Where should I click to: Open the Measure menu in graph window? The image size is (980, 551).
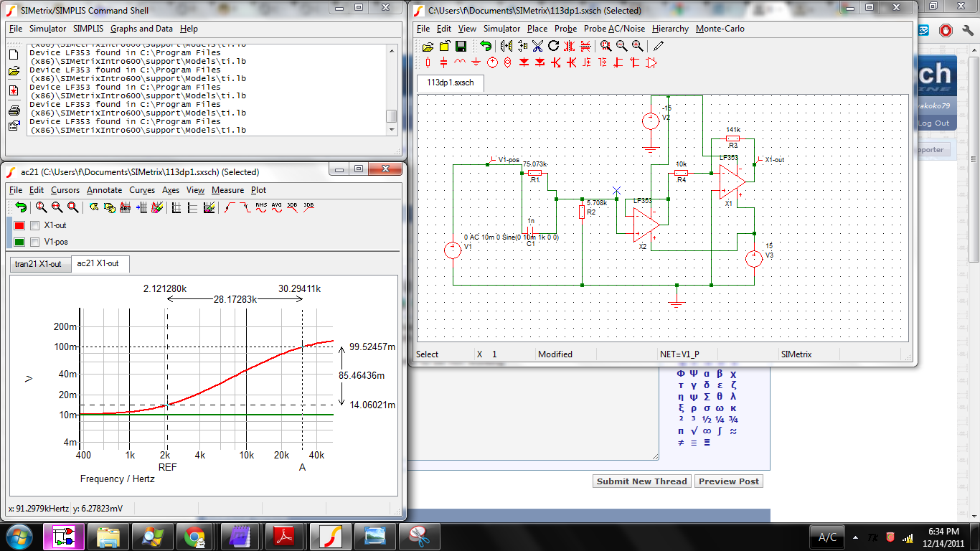pos(227,190)
